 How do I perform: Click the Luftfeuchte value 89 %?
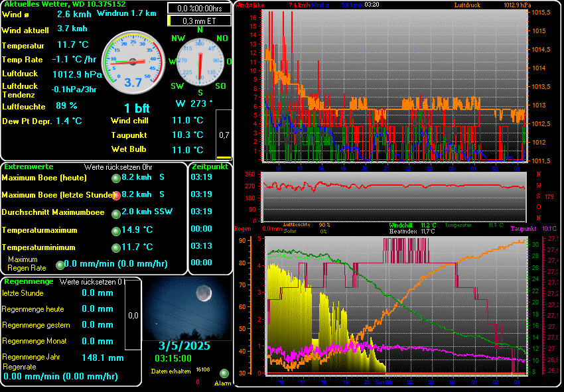(66, 105)
